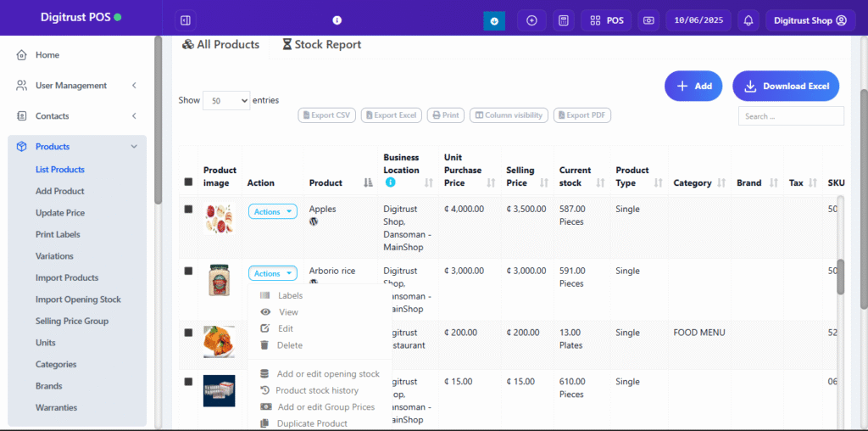868x431 pixels.
Task: Click the Business Location info icon
Action: pyautogui.click(x=390, y=182)
